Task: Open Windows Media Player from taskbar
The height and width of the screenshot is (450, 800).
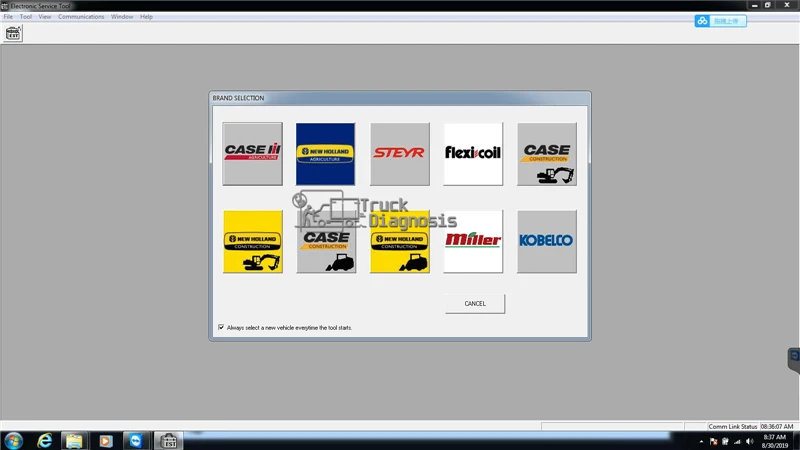Action: tap(106, 441)
